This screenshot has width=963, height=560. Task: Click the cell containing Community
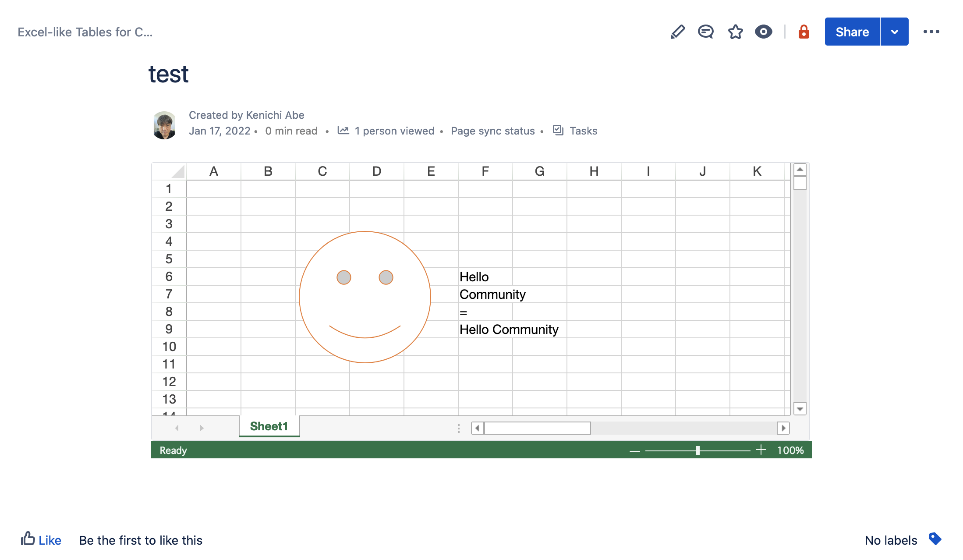[485, 294]
